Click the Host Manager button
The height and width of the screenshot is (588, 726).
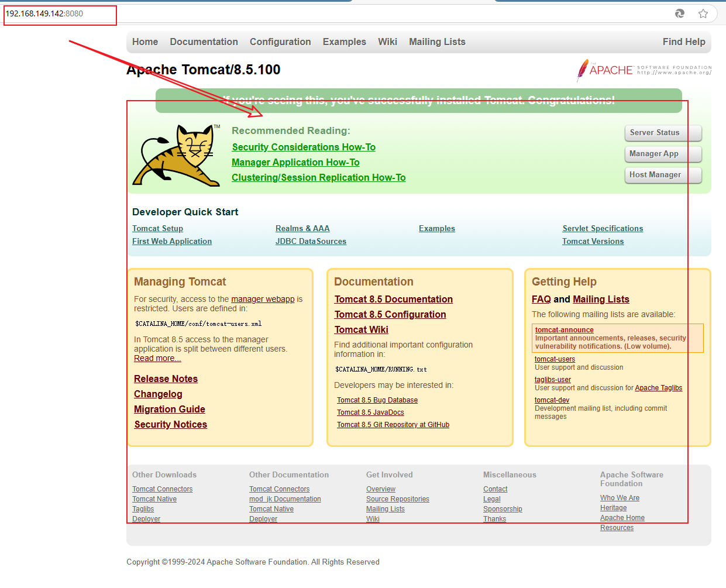663,175
